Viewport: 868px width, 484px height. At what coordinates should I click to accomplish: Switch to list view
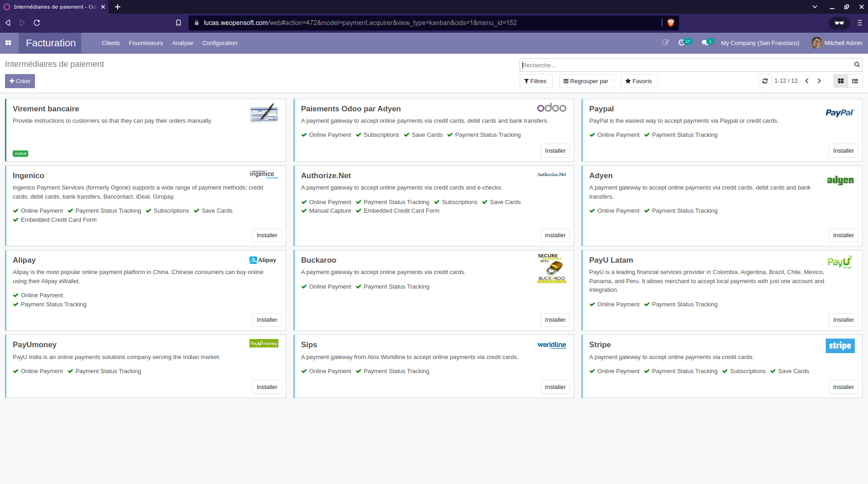pyautogui.click(x=855, y=81)
